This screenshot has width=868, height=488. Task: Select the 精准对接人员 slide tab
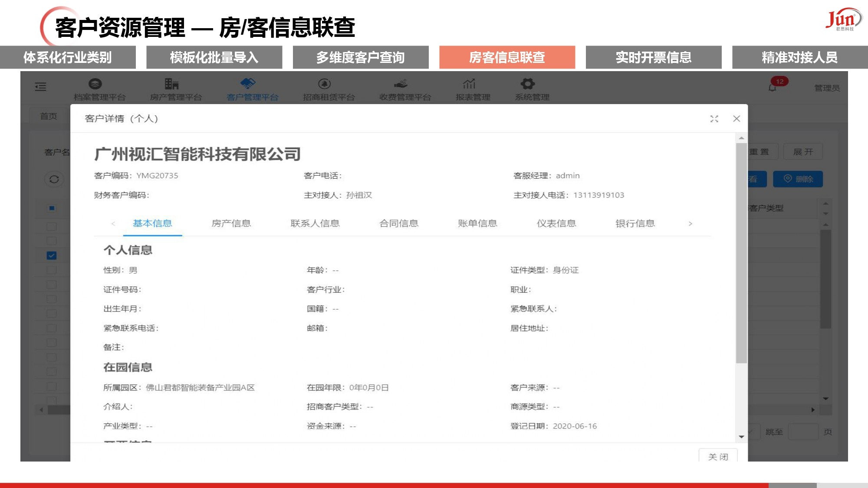tap(800, 57)
